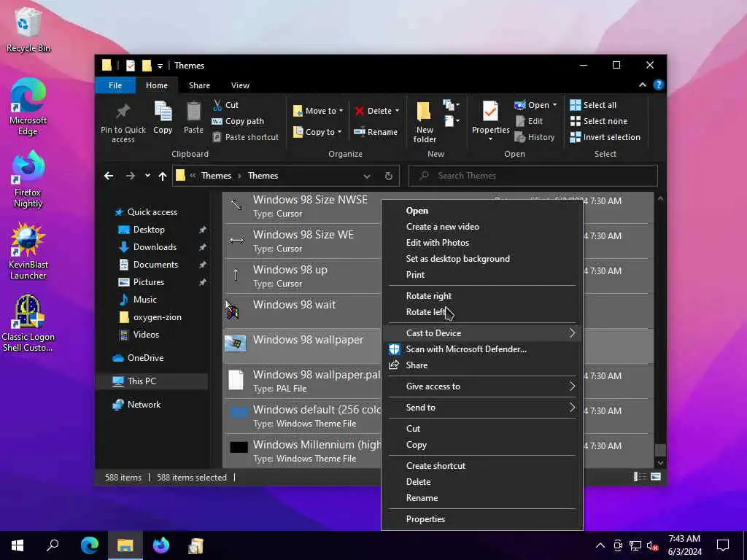Select KevinBlast Launcher desktop icon
Viewport: 747px width, 560px height.
point(28,252)
